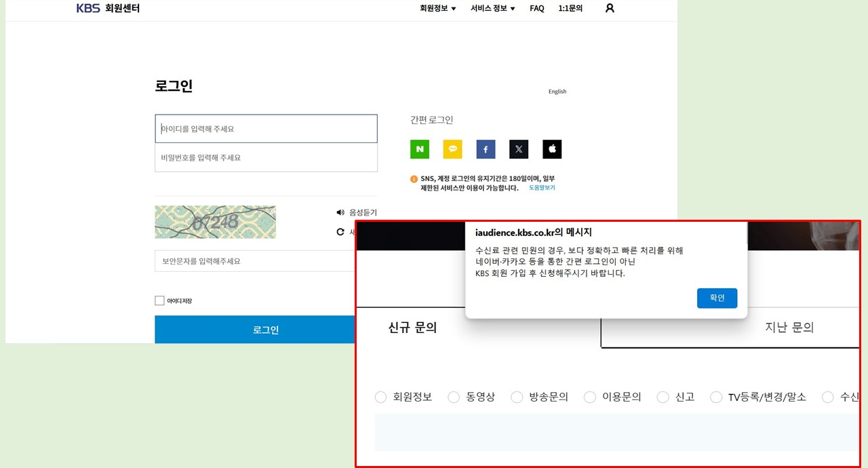This screenshot has width=868, height=468.
Task: Select the TV등록/변경/말소 radio button
Action: point(716,397)
